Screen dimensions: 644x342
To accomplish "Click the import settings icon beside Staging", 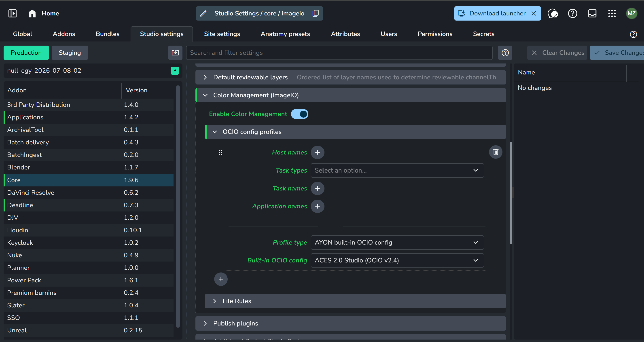I will point(175,53).
